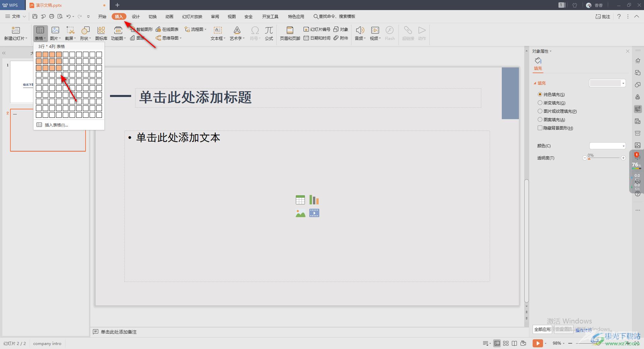Open the Animation (动画) tab
Screen dimensions: 644x349
(x=169, y=16)
